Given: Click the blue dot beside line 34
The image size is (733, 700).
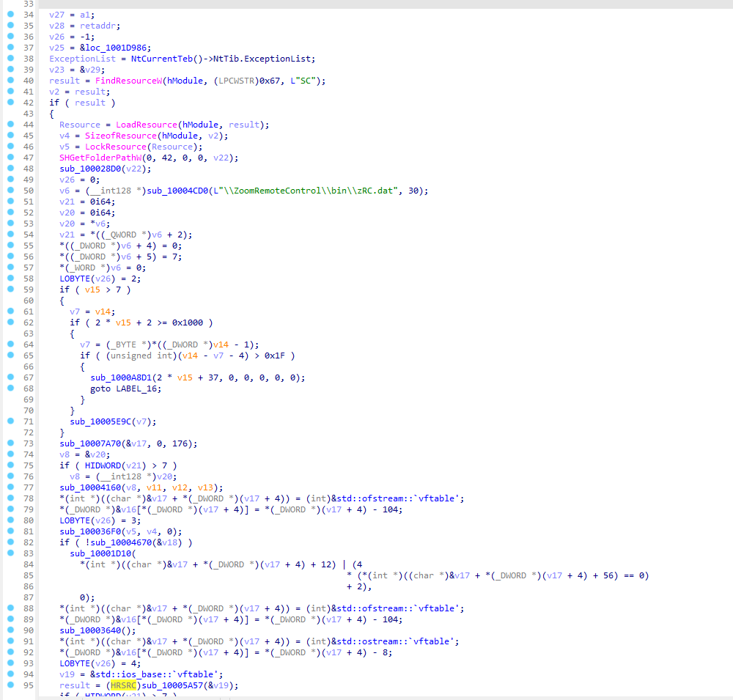Looking at the screenshot, I should tap(10, 15).
